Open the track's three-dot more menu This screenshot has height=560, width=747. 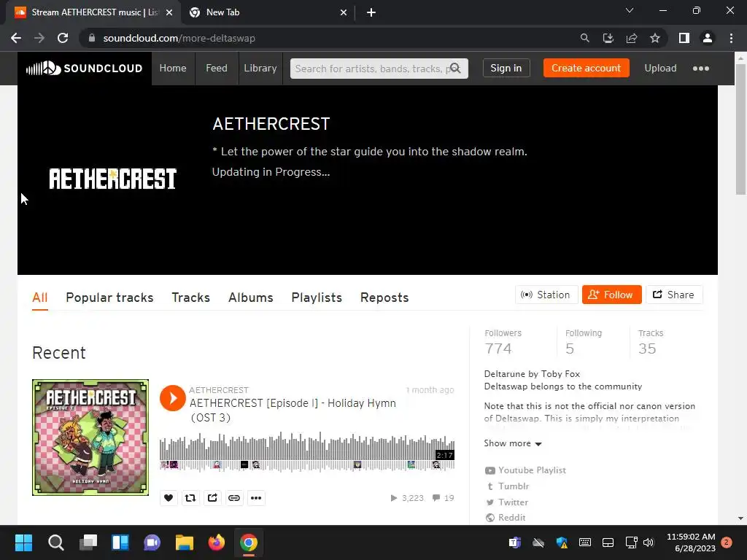click(x=256, y=497)
